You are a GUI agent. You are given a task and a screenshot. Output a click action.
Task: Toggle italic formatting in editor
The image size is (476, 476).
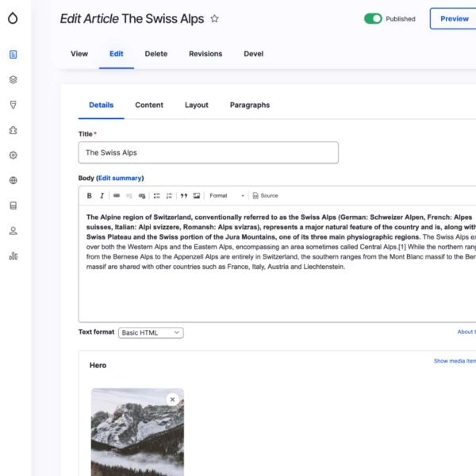coord(102,196)
